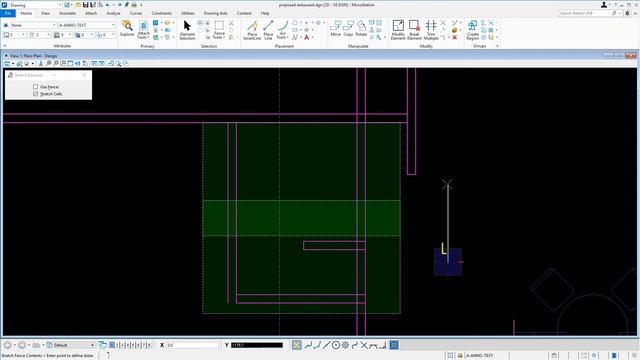Click the user account icon

pyautogui.click(x=604, y=5)
